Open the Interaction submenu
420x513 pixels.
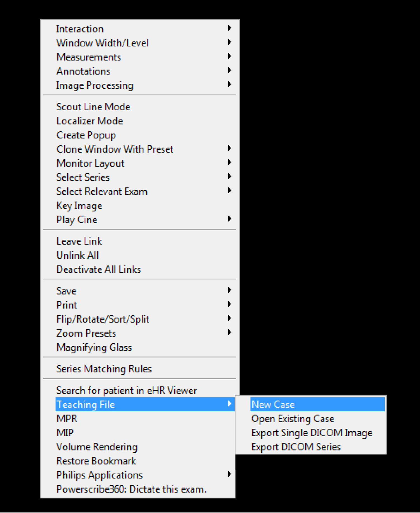click(x=80, y=29)
